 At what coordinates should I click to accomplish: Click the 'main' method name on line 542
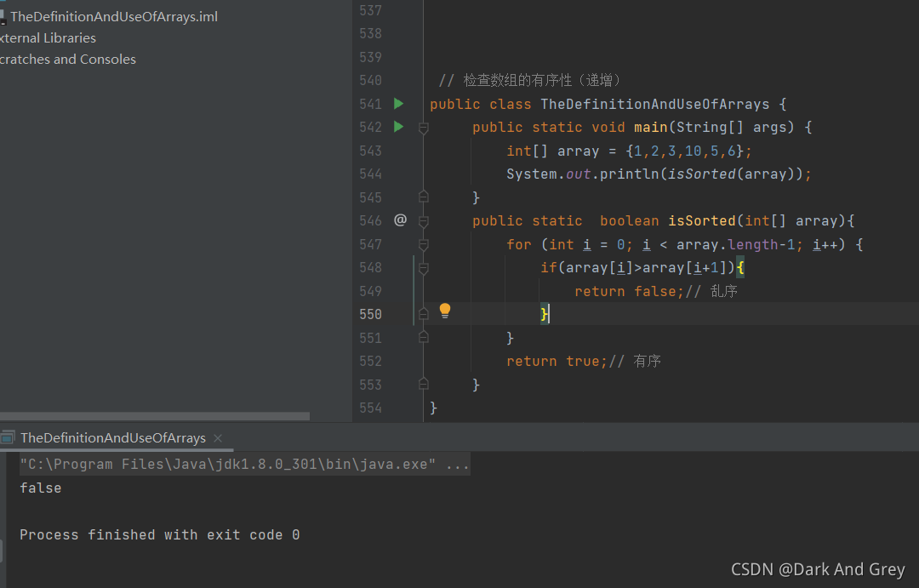click(x=651, y=127)
